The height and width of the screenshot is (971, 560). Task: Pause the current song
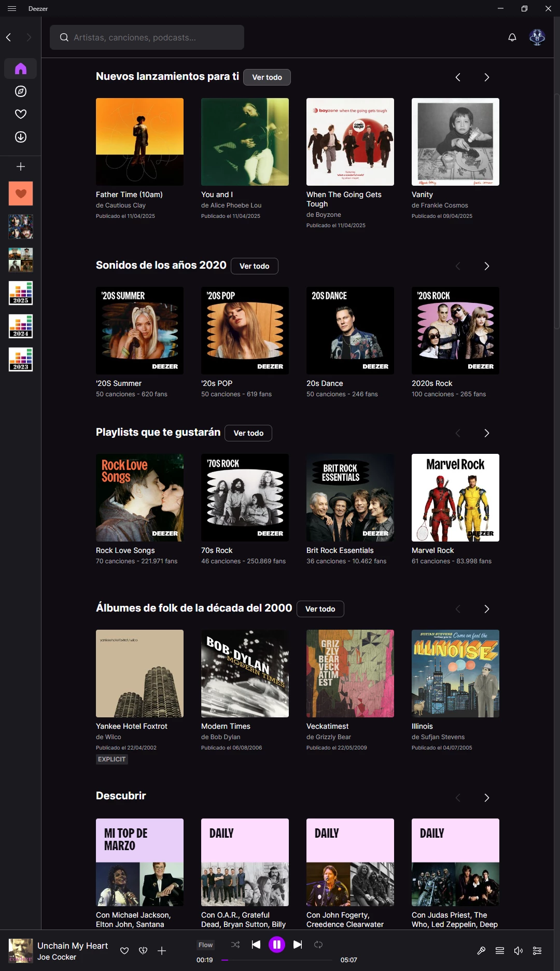click(x=277, y=945)
